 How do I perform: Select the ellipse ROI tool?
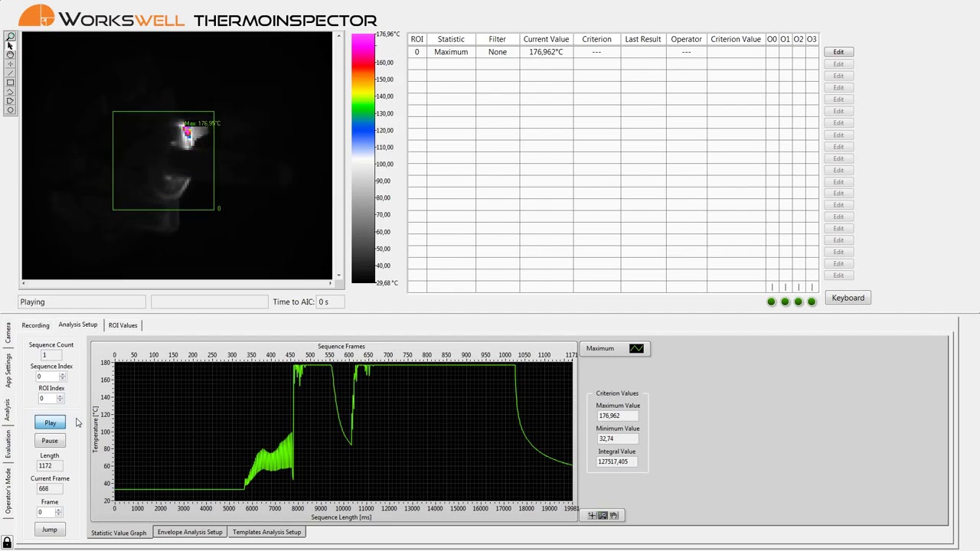click(10, 110)
